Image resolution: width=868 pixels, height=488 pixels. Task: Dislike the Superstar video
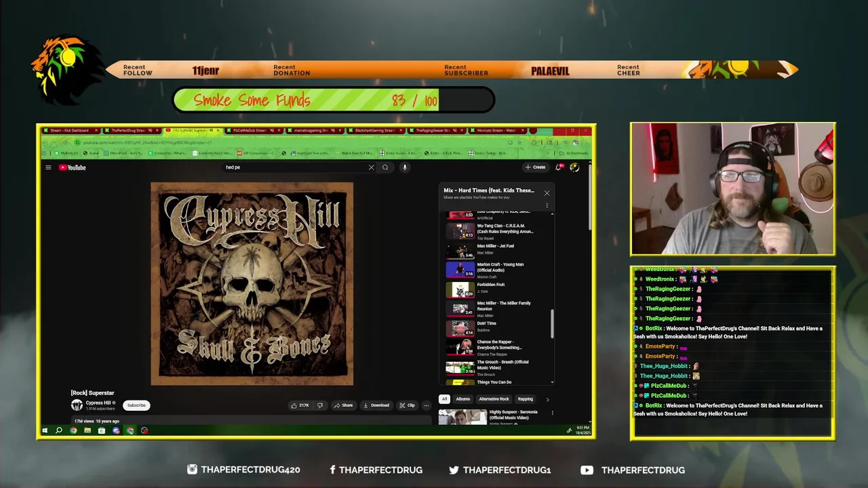[320, 405]
